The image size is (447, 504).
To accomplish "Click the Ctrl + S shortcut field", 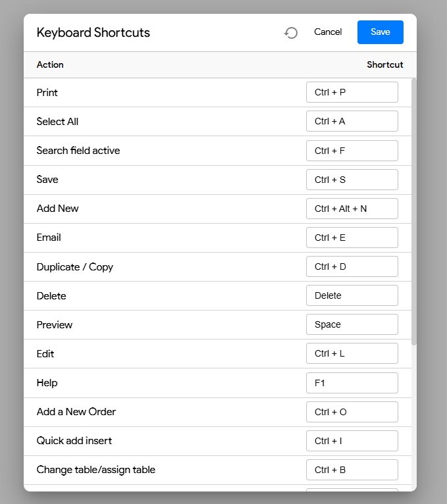I will (352, 180).
